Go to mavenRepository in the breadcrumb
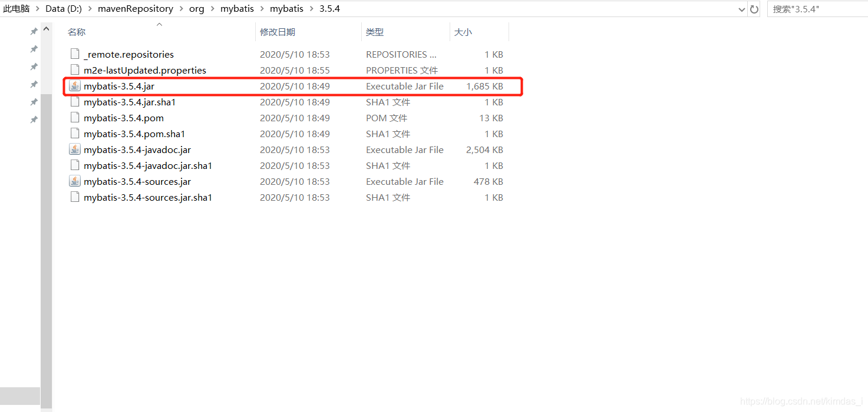868x412 pixels. (136, 9)
